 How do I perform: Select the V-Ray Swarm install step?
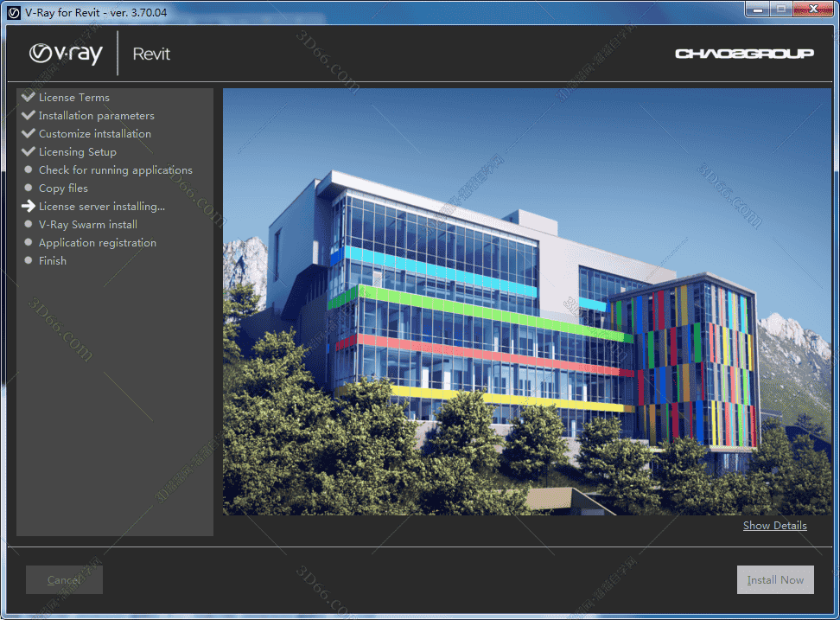tap(87, 225)
